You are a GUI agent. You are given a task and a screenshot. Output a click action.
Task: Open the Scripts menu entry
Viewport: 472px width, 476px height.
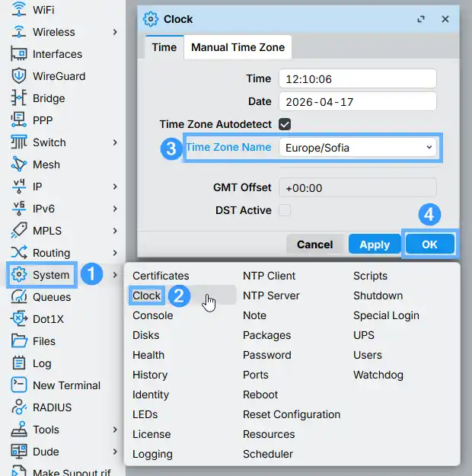pos(370,276)
